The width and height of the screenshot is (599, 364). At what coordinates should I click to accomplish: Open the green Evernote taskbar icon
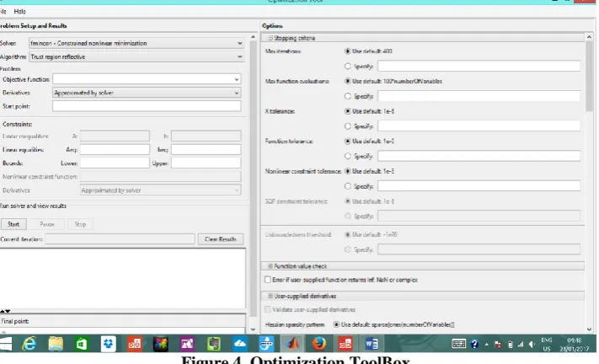213,344
